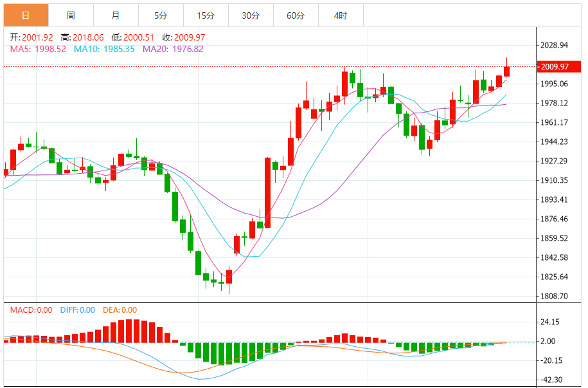Click the 1842.58 price axis label
The height and width of the screenshot is (388, 588).
554,257
